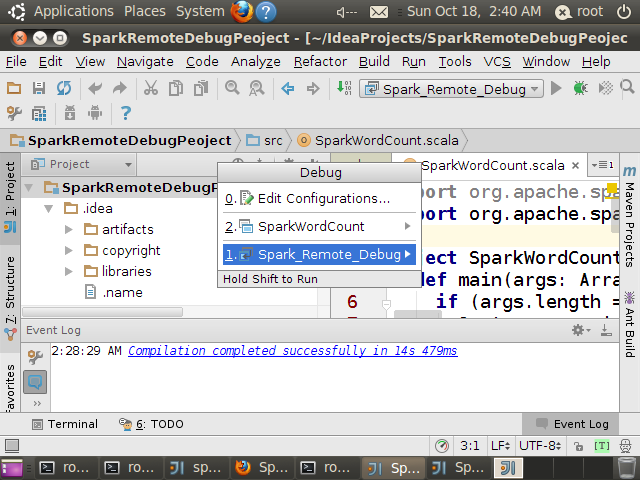Open Structure side tool window
The image size is (640, 480).
click(x=10, y=298)
